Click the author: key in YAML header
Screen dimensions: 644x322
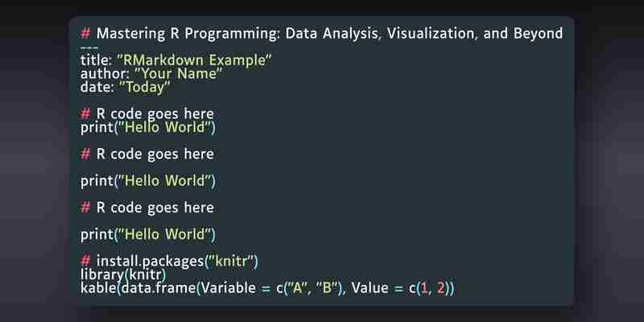(x=105, y=74)
